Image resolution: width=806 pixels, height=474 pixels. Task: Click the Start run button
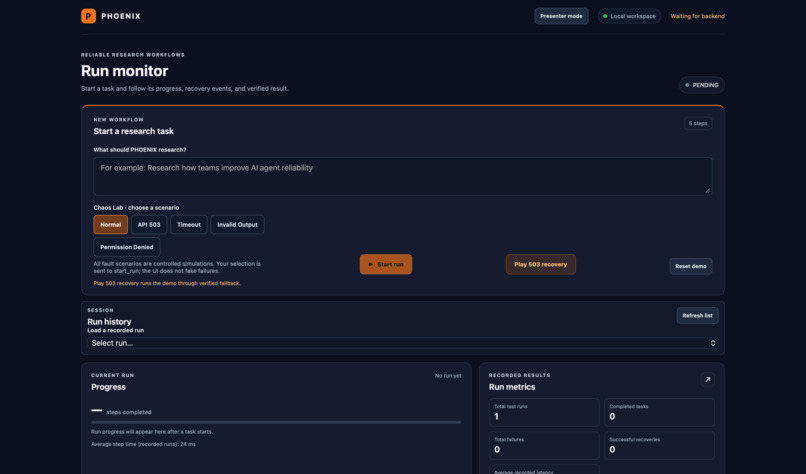(386, 264)
